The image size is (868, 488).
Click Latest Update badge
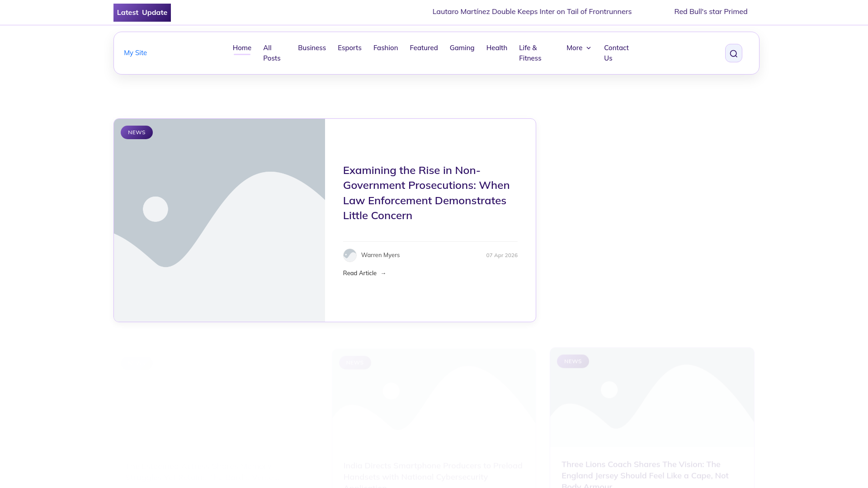click(142, 13)
